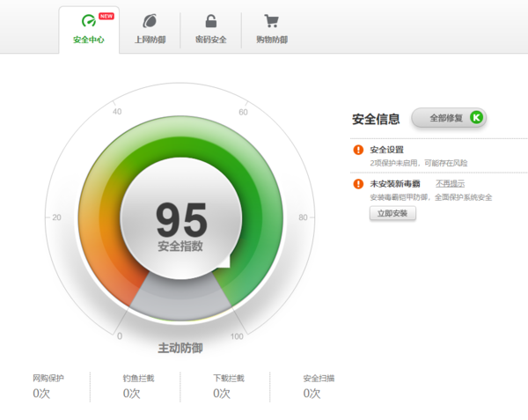Click the orange warning icon beside 安全设置
This screenshot has height=420, width=528.
[x=358, y=150]
